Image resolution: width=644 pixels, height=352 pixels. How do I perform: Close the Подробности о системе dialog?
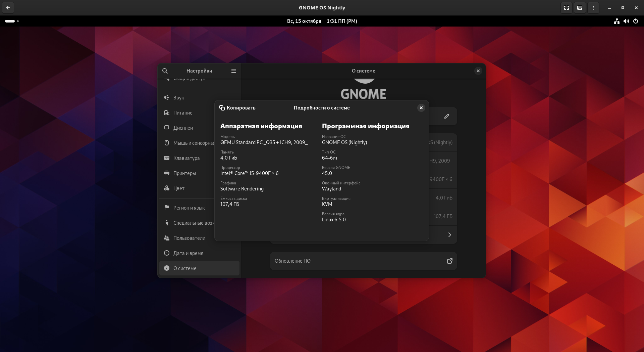point(421,108)
